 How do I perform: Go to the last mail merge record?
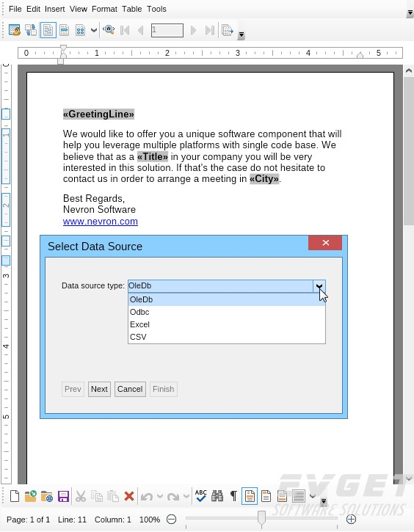click(210, 30)
